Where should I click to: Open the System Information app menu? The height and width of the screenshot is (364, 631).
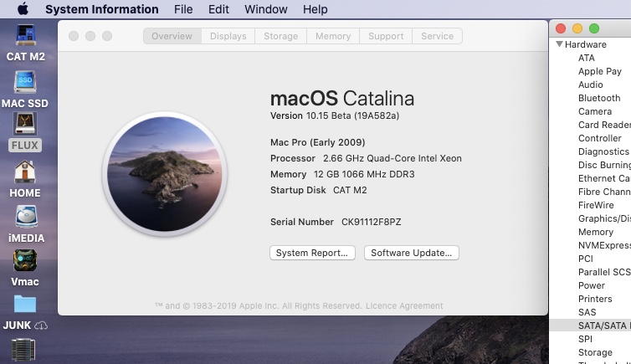click(102, 9)
